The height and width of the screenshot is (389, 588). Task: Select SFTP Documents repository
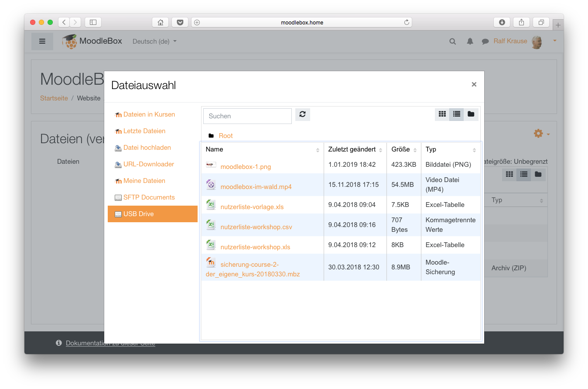click(153, 197)
